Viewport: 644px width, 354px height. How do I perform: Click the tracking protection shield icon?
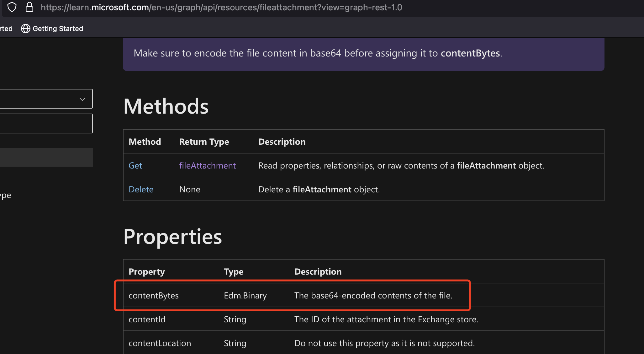(x=12, y=7)
